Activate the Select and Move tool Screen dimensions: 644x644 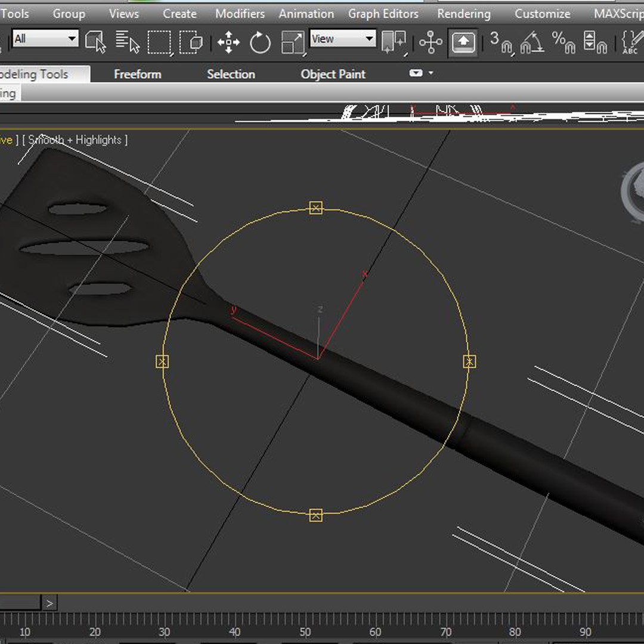pyautogui.click(x=228, y=42)
